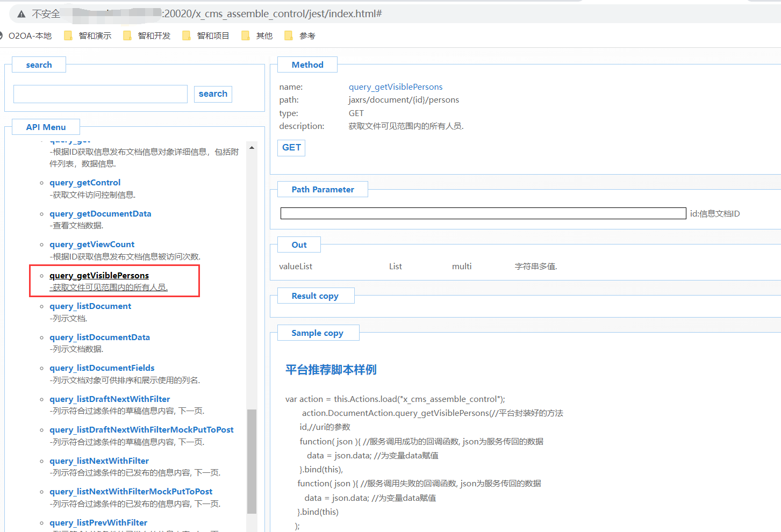Click the method name query_getVisiblePersons link
The height and width of the screenshot is (532, 781).
coord(396,87)
